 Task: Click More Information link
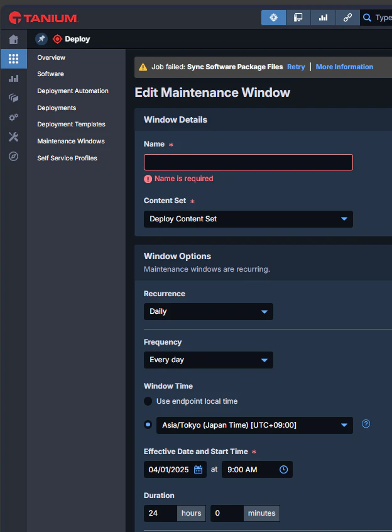tap(344, 67)
